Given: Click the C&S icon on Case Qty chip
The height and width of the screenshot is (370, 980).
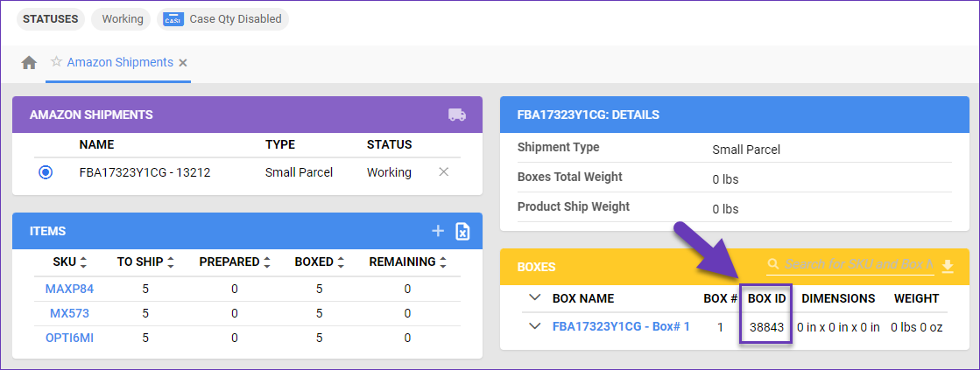Looking at the screenshot, I should [x=173, y=19].
